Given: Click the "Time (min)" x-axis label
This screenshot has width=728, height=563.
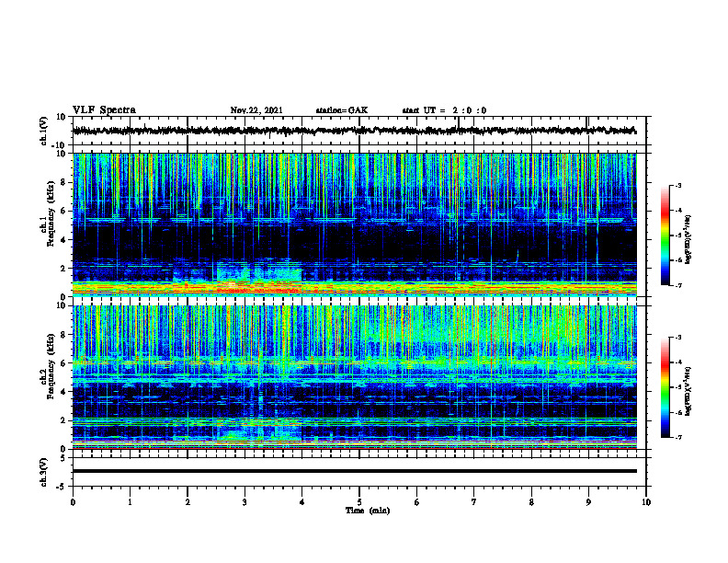Looking at the screenshot, I should coord(368,511).
